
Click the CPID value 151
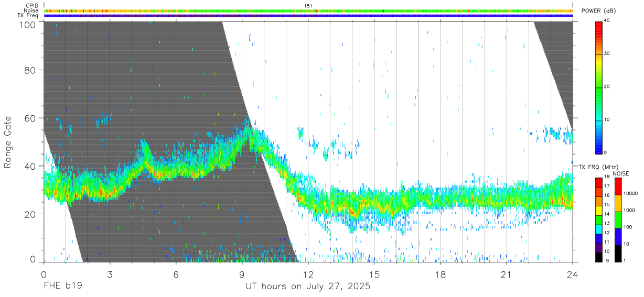click(308, 6)
